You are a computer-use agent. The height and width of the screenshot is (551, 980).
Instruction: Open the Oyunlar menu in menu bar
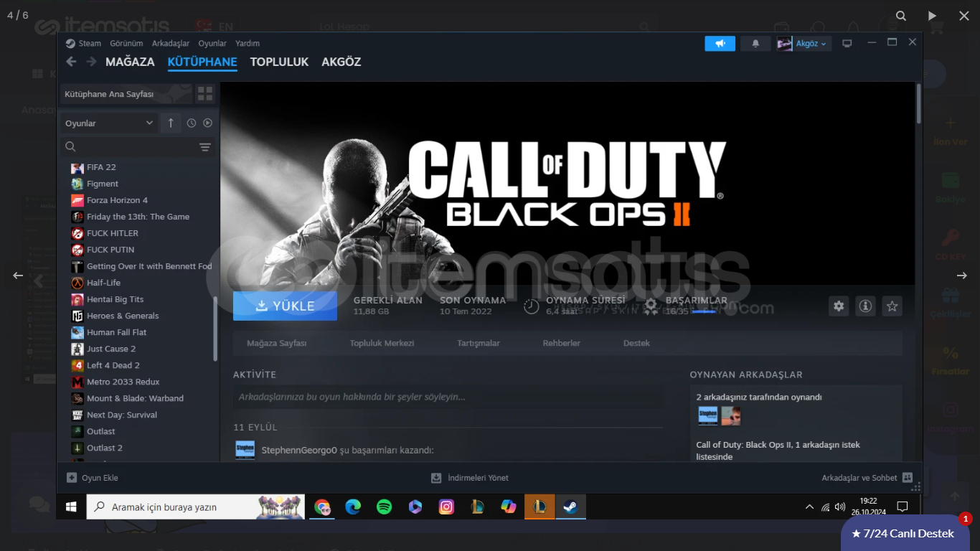click(x=212, y=44)
